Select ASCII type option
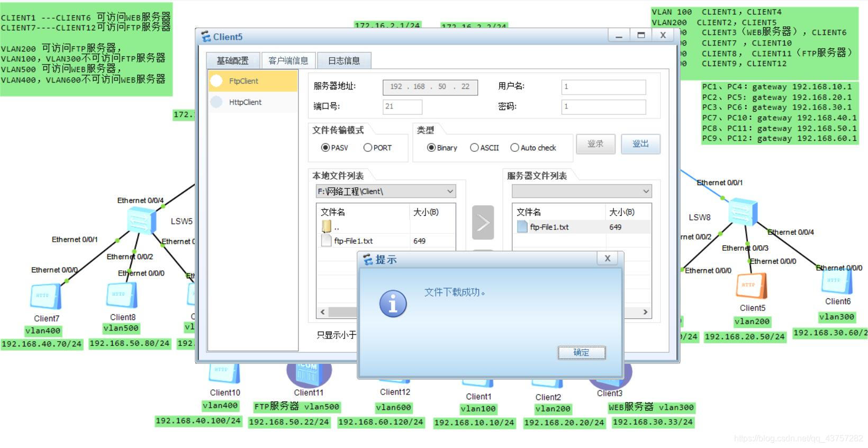The width and height of the screenshot is (868, 448). point(484,148)
